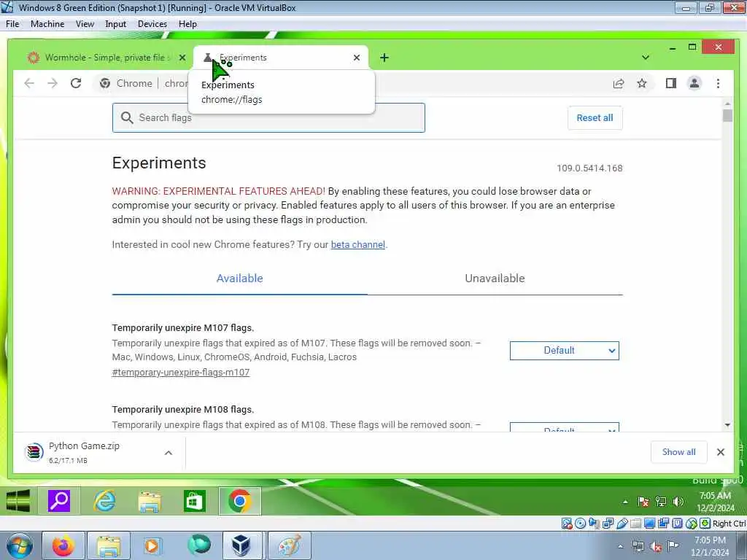
Task: Open the host clock showing 7:05 PM
Action: pos(710,546)
